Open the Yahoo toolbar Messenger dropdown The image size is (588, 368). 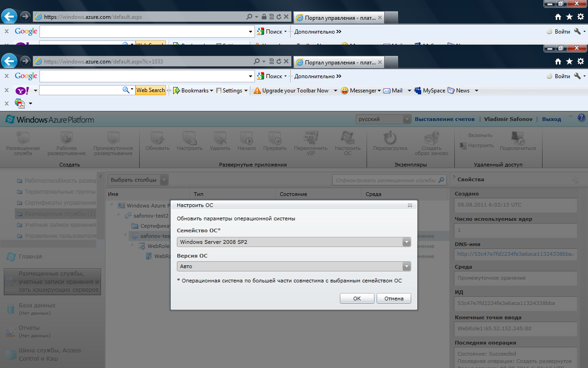[x=361, y=91]
